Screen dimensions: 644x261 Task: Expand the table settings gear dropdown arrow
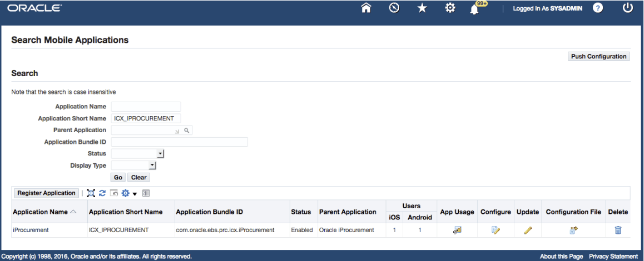coord(135,194)
